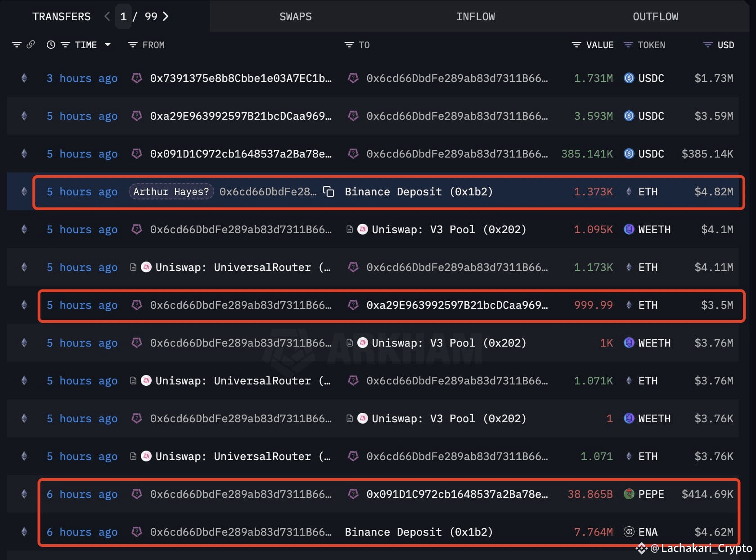Select the USD amount $4.82M
The image size is (756, 560).
(x=714, y=192)
